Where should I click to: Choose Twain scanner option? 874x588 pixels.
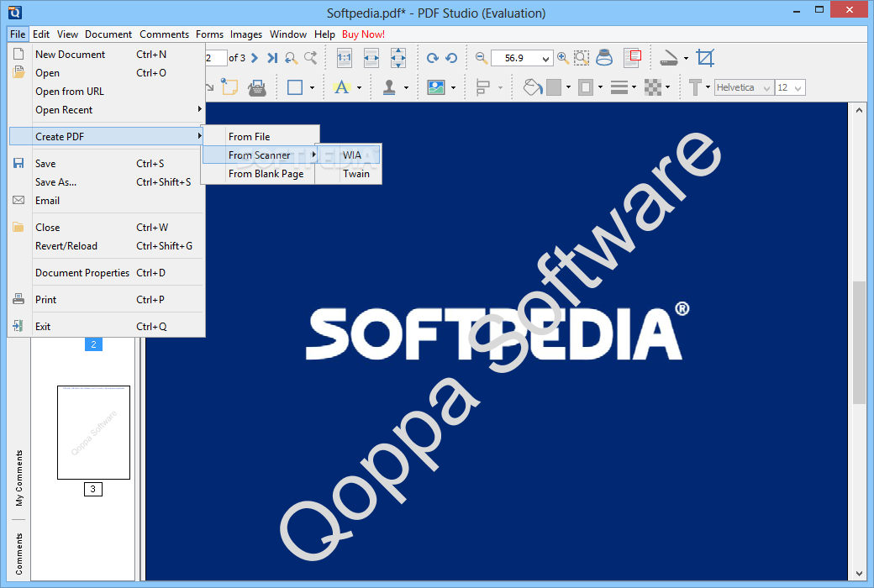(x=349, y=174)
